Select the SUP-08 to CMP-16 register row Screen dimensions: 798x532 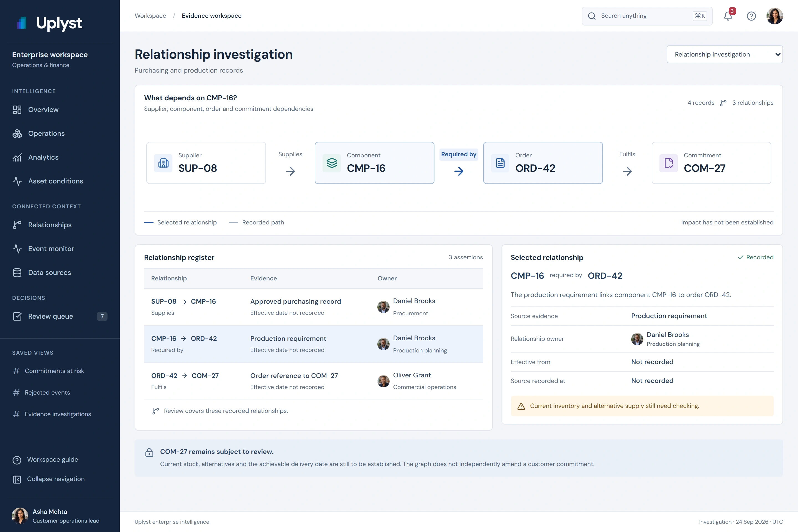tap(313, 307)
